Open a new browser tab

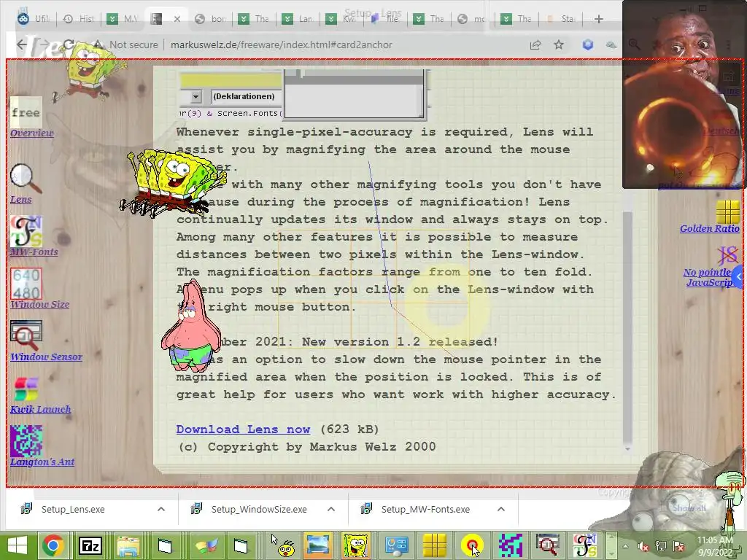599,19
